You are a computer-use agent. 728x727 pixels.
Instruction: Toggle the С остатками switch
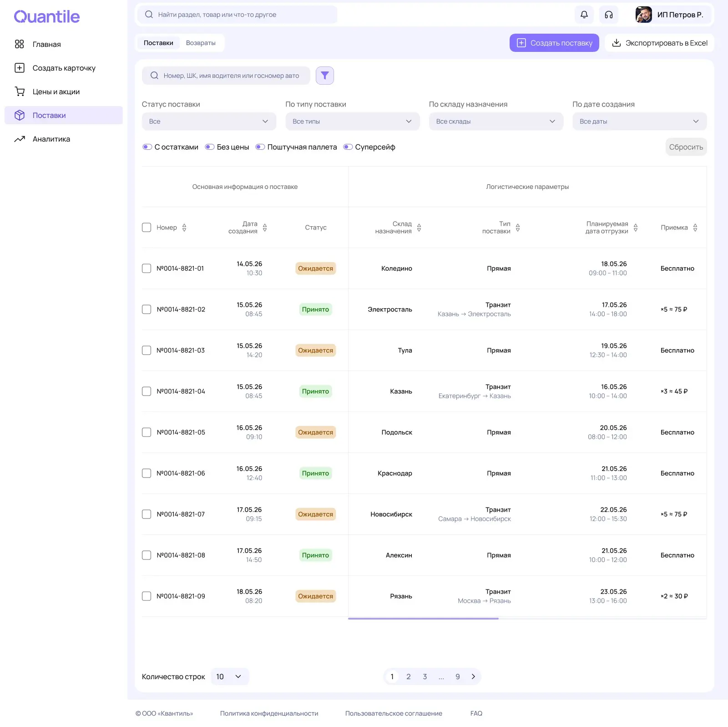147,147
